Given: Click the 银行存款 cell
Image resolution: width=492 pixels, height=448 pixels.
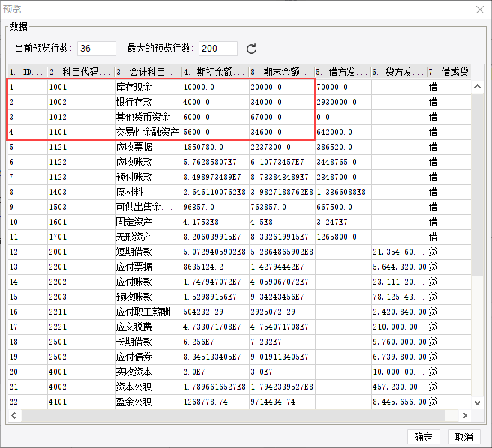Looking at the screenshot, I should coord(148,102).
